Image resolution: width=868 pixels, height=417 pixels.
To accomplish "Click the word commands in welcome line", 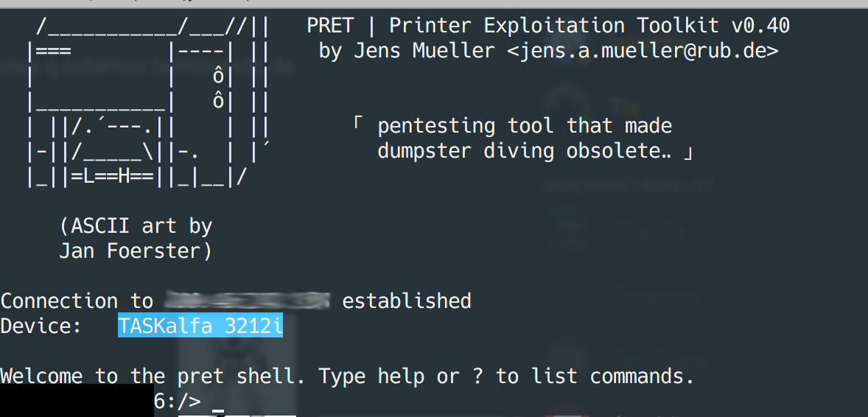I will 642,376.
